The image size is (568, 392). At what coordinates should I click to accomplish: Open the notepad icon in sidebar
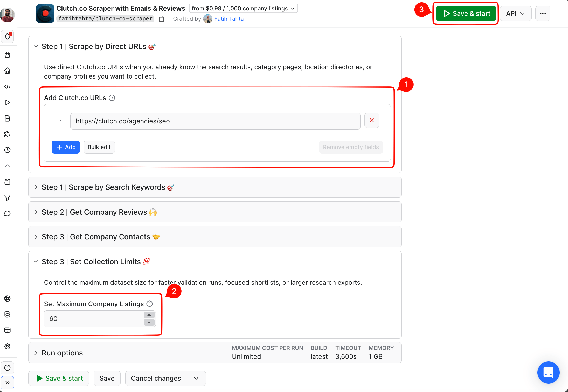pyautogui.click(x=8, y=182)
